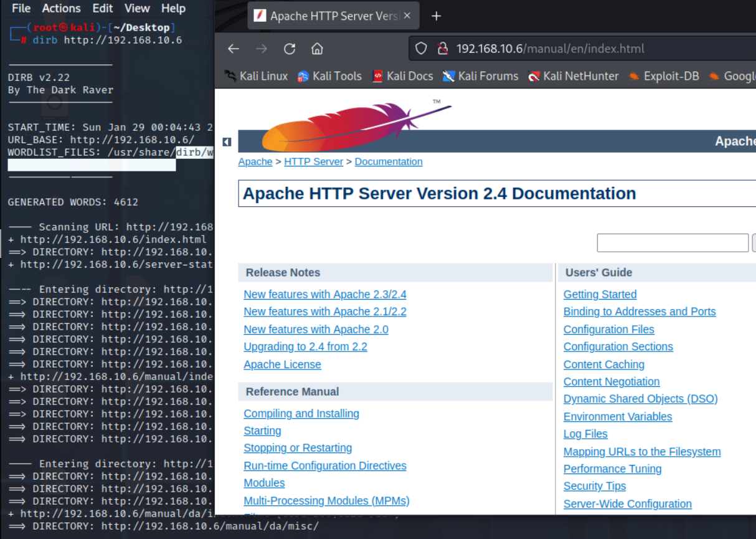Reload the page with refresh icon

pyautogui.click(x=290, y=49)
